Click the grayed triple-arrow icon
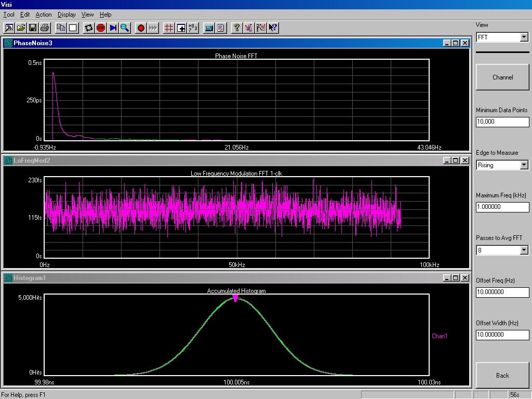Viewport: 532px width, 399px height. click(153, 28)
